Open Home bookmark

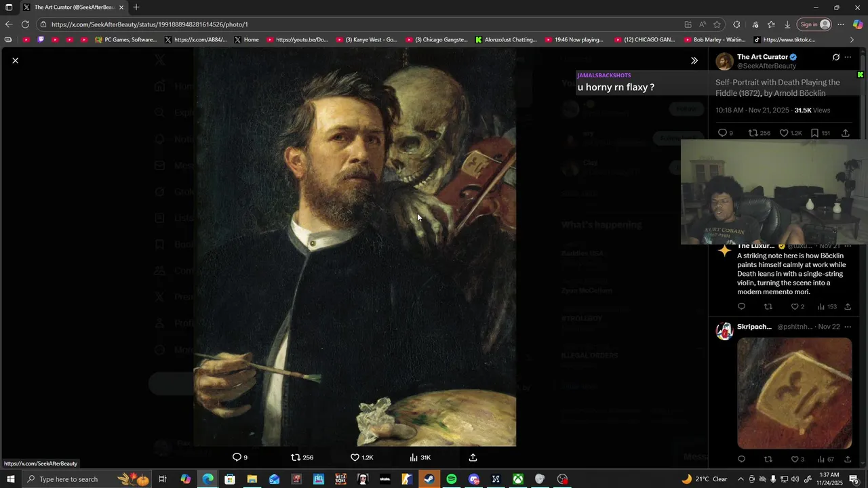[x=246, y=40]
